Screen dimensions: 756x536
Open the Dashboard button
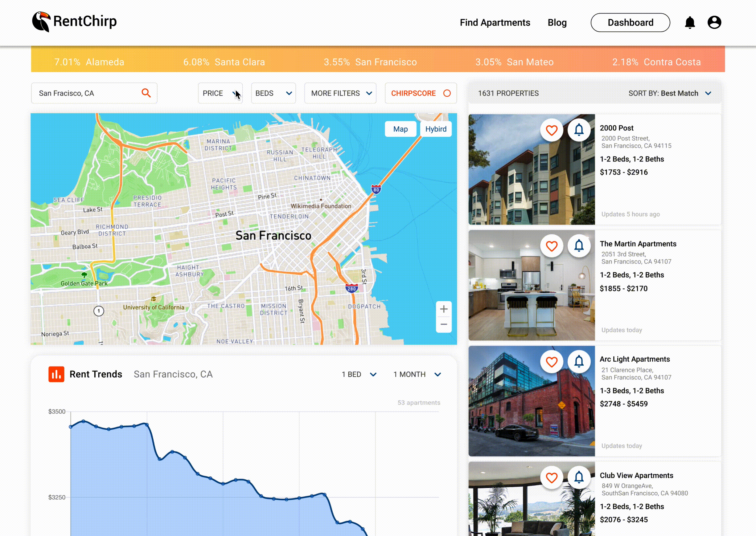(x=630, y=22)
